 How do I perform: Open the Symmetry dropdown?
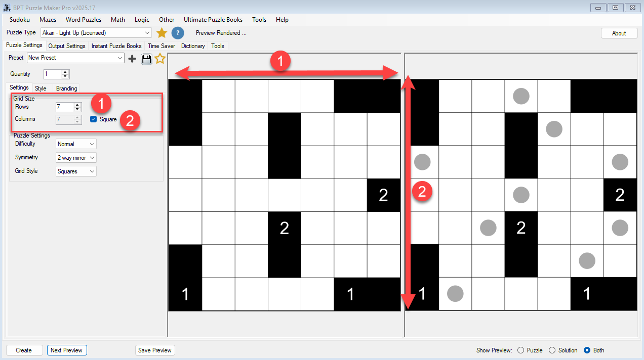coord(76,158)
